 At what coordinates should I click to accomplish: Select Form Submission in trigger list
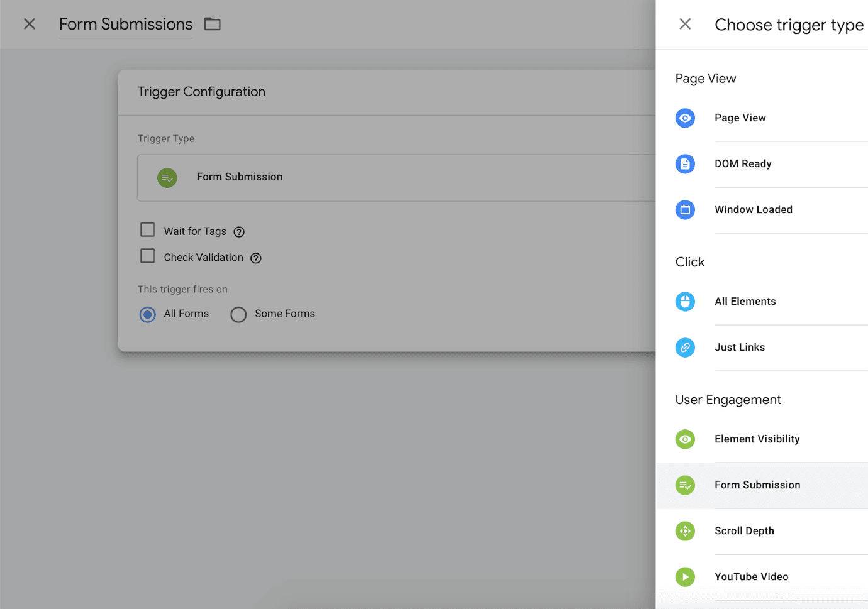coord(762,485)
